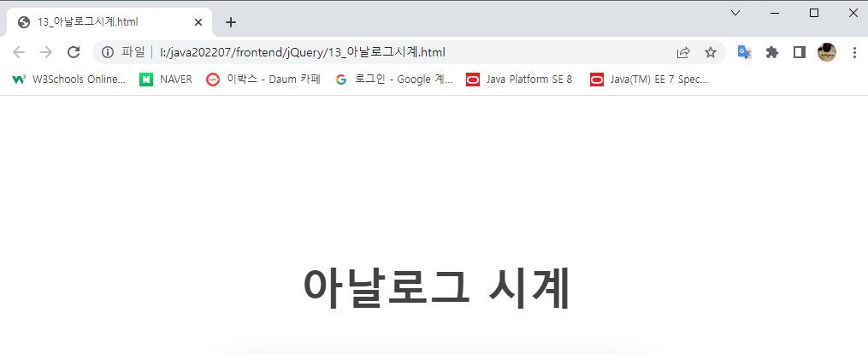Reload the page with the refresh icon
Screen dimensions: 868x354
pyautogui.click(x=74, y=52)
